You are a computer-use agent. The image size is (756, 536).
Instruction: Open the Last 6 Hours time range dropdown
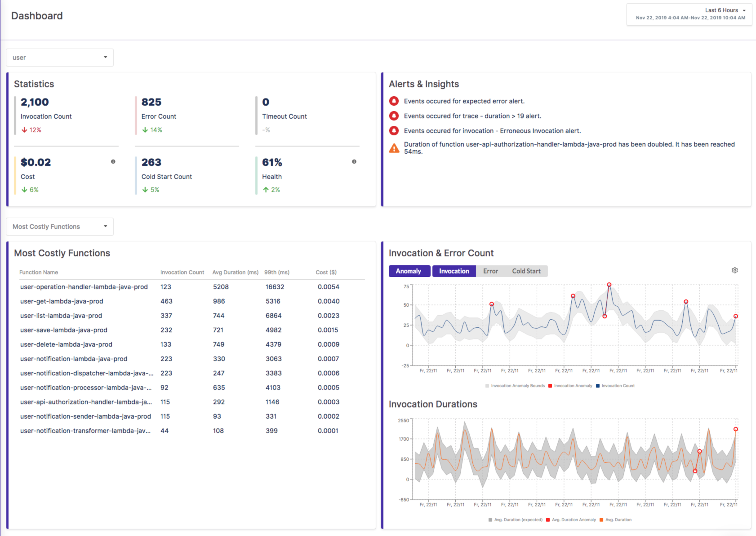(x=689, y=14)
